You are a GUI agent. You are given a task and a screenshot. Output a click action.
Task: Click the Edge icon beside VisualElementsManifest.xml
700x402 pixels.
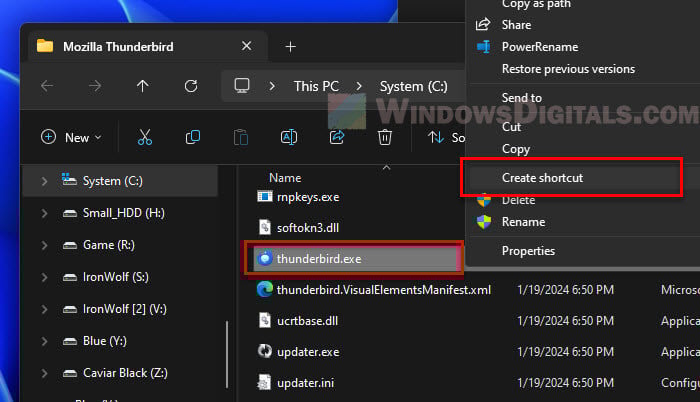tap(265, 289)
